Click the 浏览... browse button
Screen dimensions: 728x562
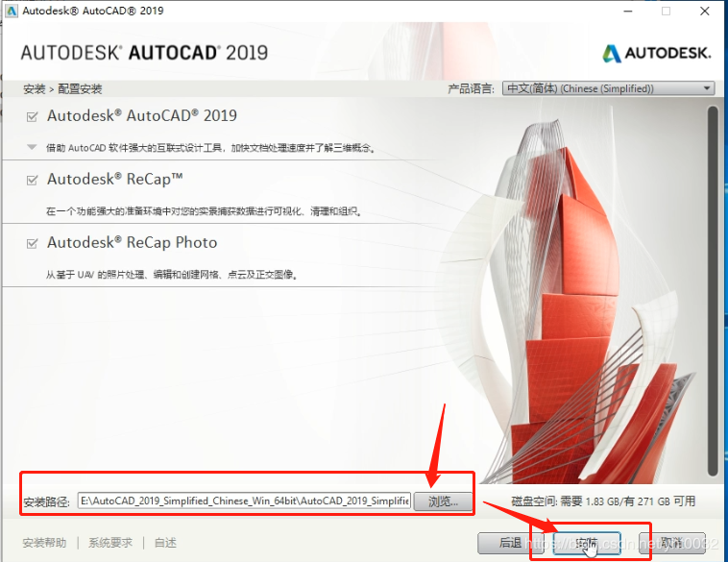[x=443, y=501]
